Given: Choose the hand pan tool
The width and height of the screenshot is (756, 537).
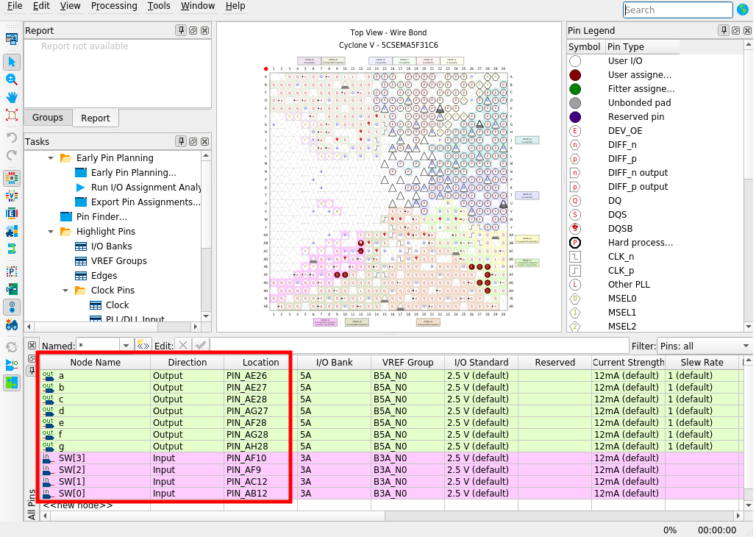Looking at the screenshot, I should pos(12,97).
